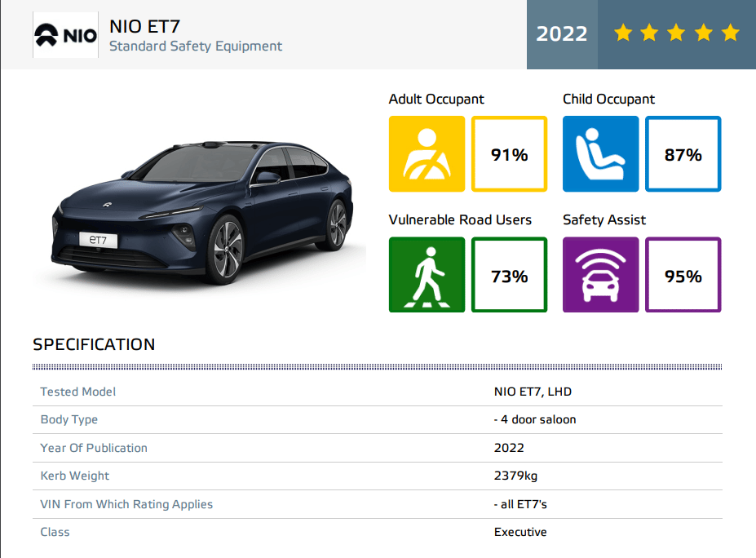The image size is (756, 558).
Task: Toggle the 95% Safety Assist score box
Action: click(683, 275)
